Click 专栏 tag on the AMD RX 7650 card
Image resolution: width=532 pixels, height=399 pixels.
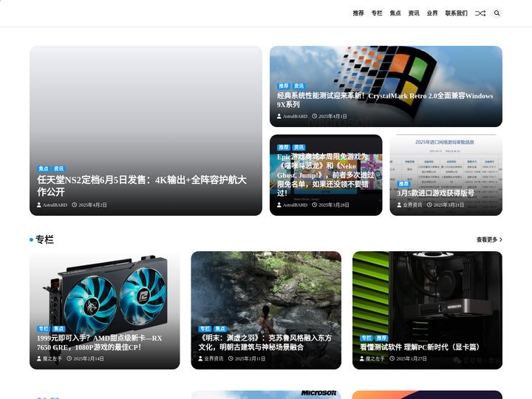44,329
